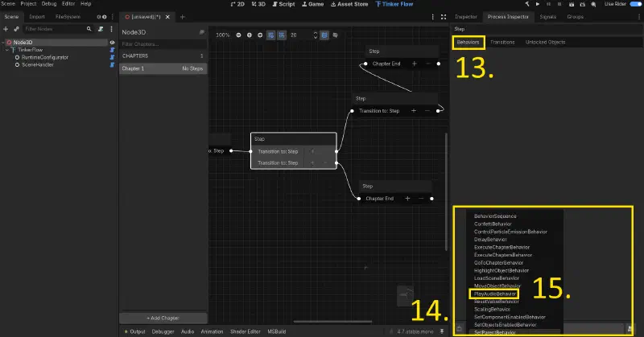Open script icon on the SceneHandler row
This screenshot has width=644, height=337.
coord(112,65)
